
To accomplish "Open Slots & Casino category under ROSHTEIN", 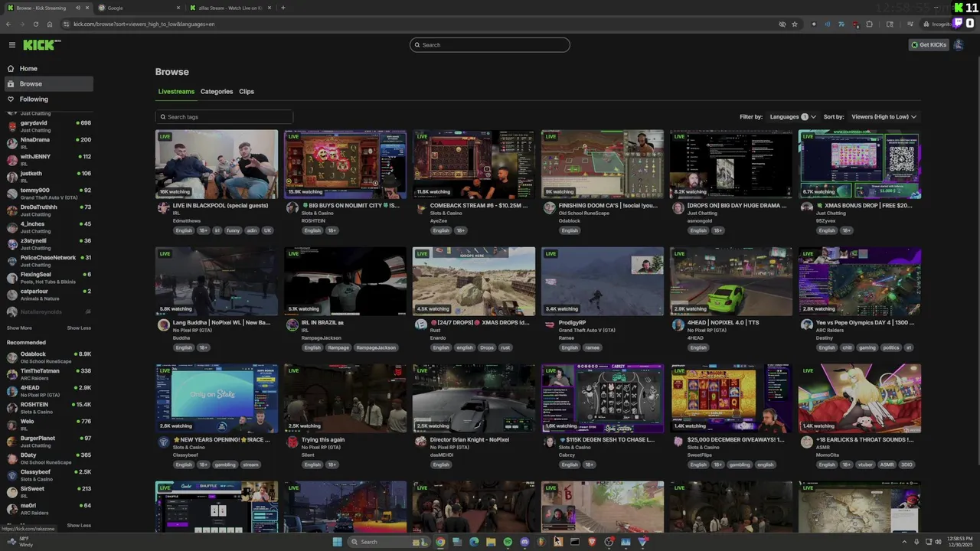I will click(x=316, y=214).
